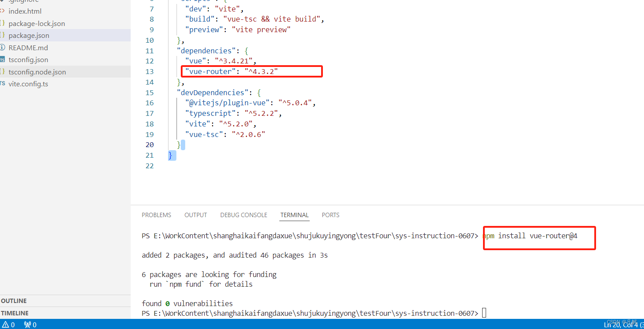The height and width of the screenshot is (329, 644).
Task: Click the "^4.3.2" version string
Action: [x=261, y=71]
